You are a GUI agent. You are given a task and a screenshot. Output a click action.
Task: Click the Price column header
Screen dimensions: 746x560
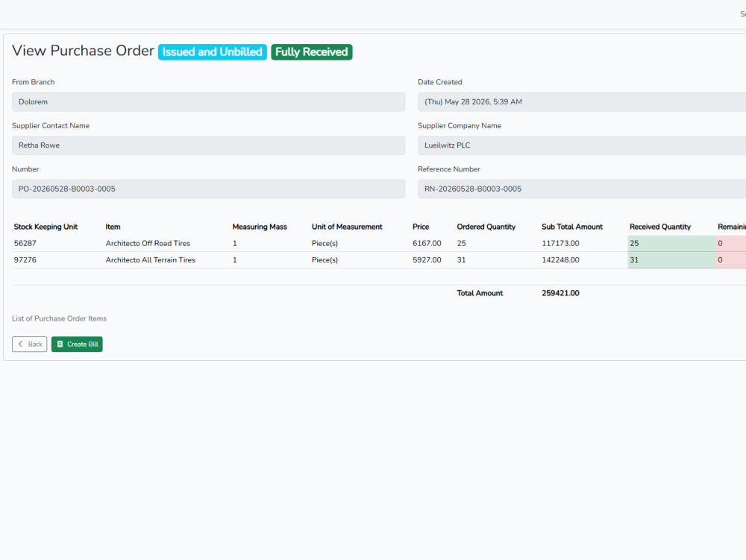click(421, 227)
